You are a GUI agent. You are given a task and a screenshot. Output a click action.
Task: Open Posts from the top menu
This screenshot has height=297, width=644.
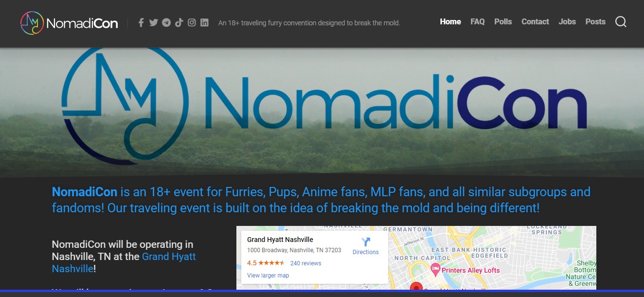pos(595,22)
